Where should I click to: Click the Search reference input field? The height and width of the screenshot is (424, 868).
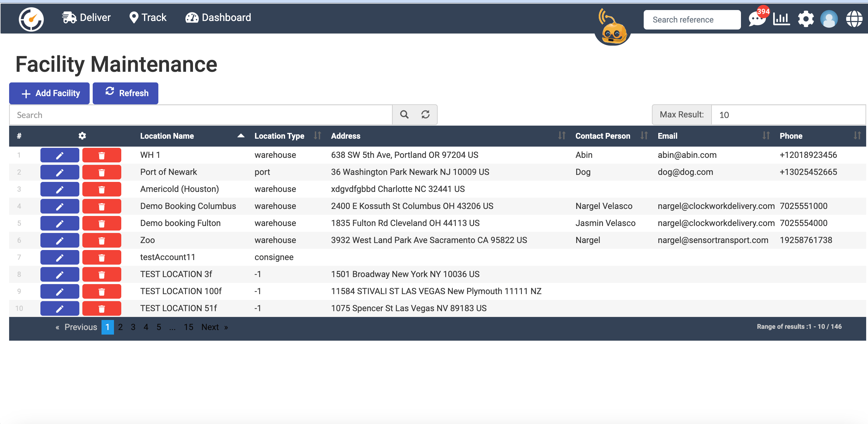coord(692,19)
